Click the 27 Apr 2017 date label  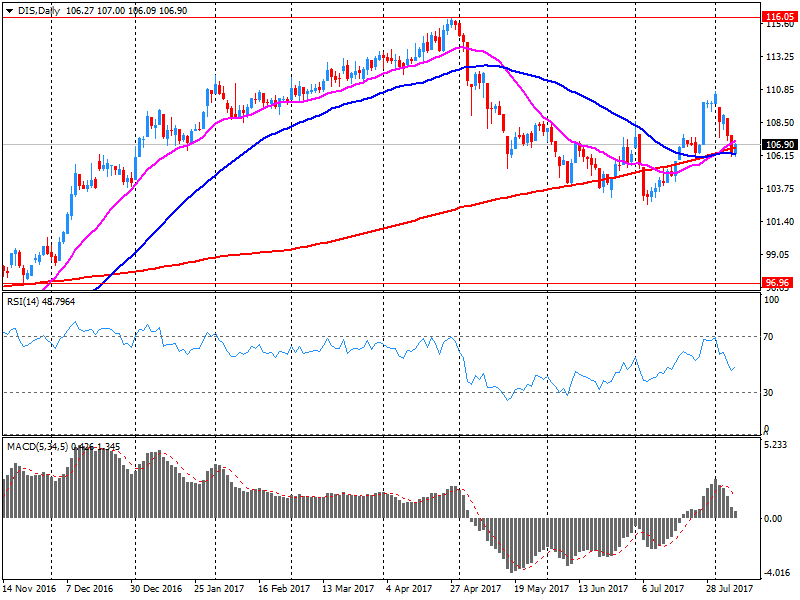pos(476,589)
